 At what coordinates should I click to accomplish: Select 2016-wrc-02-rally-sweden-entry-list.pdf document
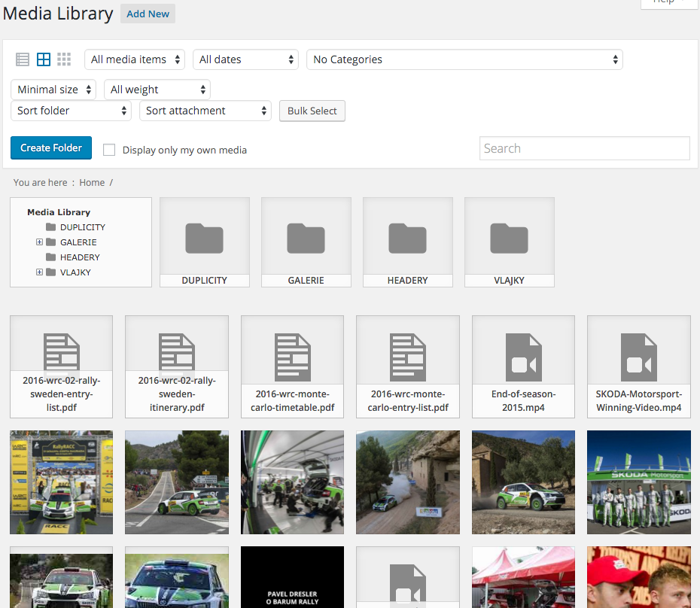pyautogui.click(x=62, y=367)
